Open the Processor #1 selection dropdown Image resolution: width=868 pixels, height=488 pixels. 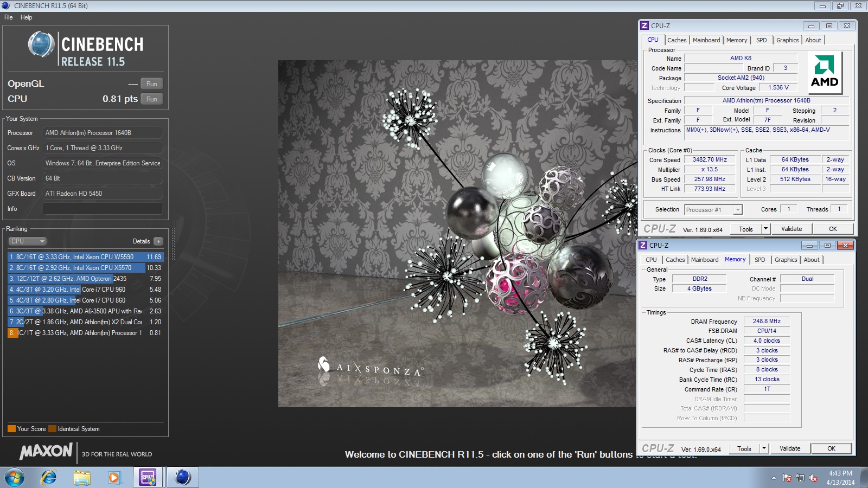pyautogui.click(x=713, y=210)
